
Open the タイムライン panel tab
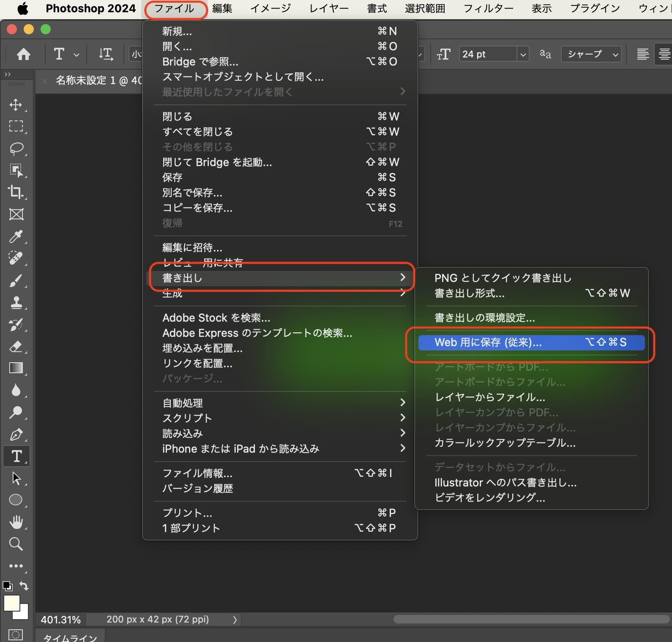tap(70, 637)
